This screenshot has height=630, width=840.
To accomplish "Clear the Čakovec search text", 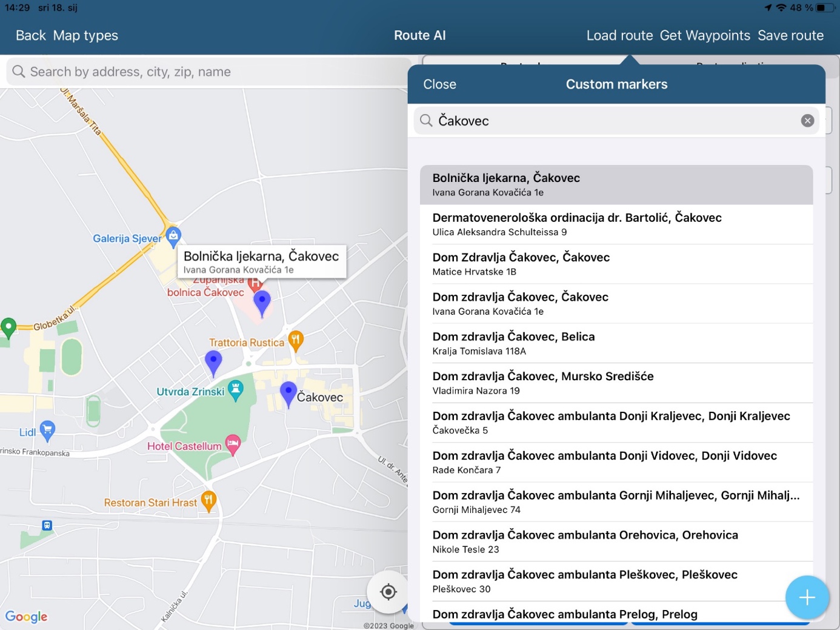I will click(x=807, y=121).
